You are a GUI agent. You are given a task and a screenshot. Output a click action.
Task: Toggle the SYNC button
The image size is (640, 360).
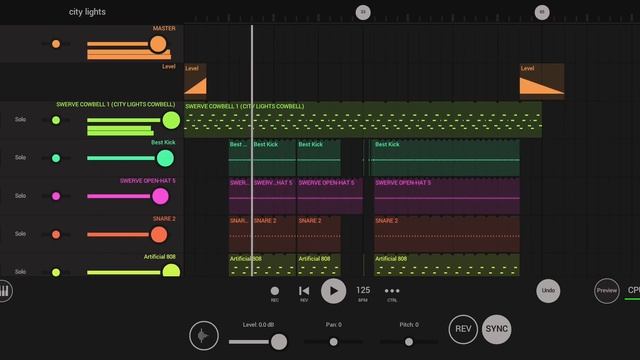(496, 329)
